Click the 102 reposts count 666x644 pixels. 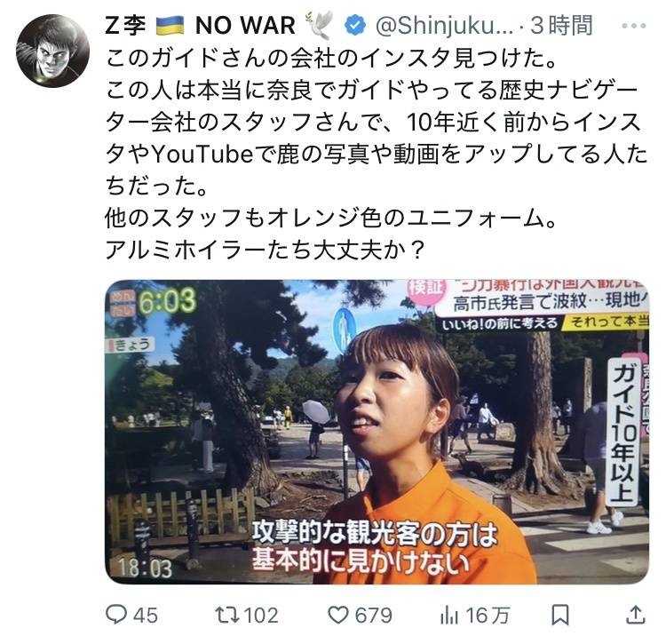[x=261, y=615]
